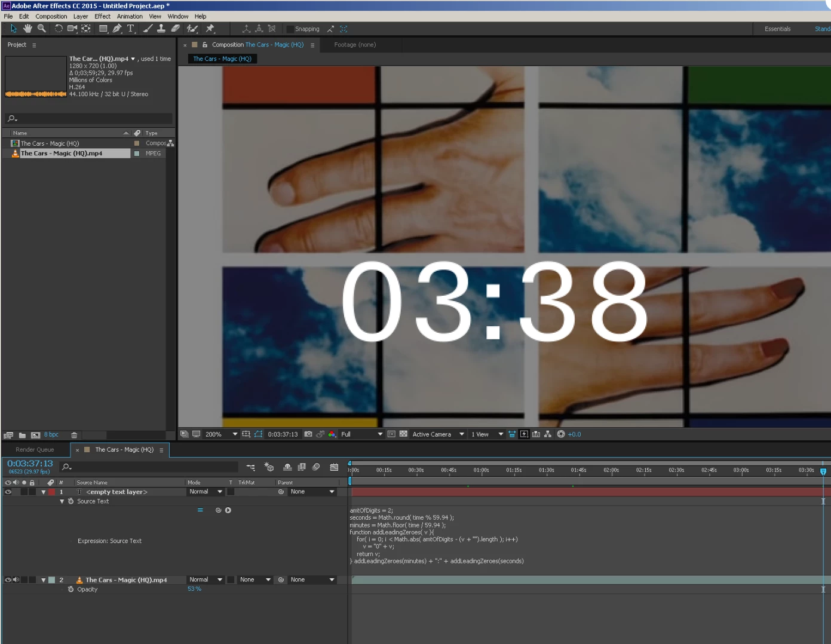The width and height of the screenshot is (831, 644).
Task: Select the Roto Brush tool
Action: pos(192,29)
